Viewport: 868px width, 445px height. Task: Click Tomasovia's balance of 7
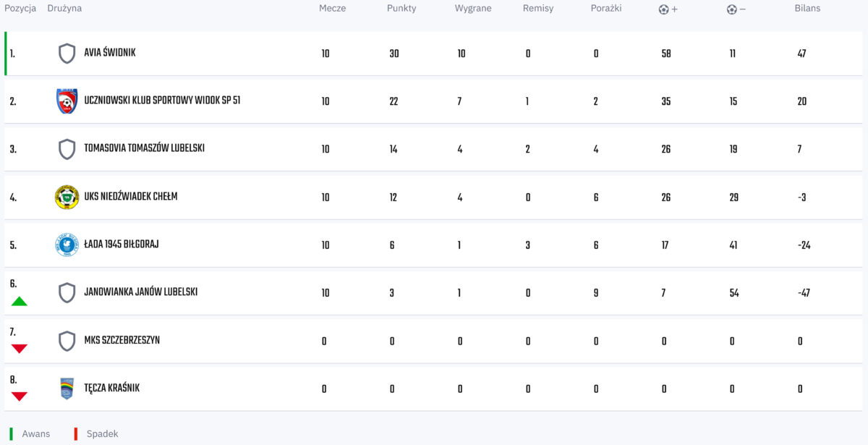click(800, 149)
